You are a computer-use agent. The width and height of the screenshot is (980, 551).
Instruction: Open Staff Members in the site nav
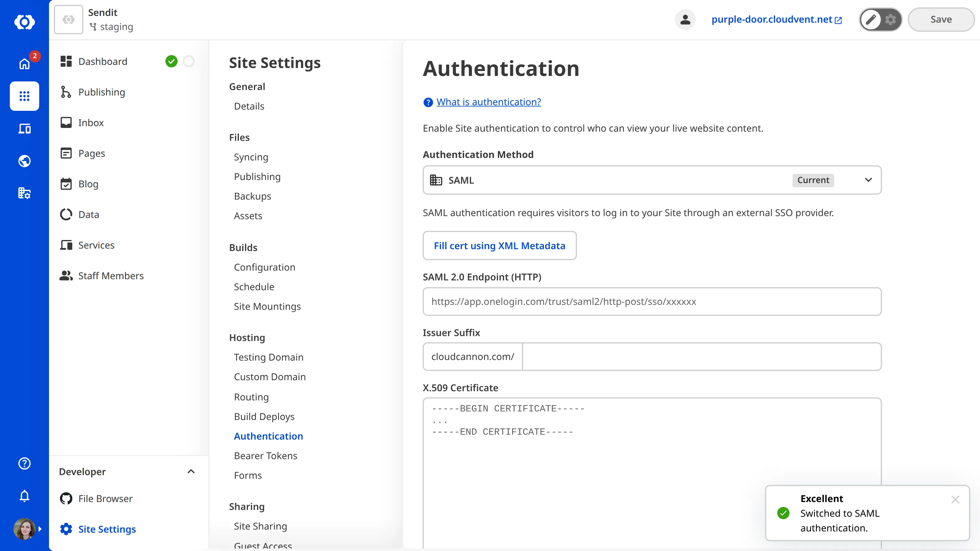click(x=111, y=276)
